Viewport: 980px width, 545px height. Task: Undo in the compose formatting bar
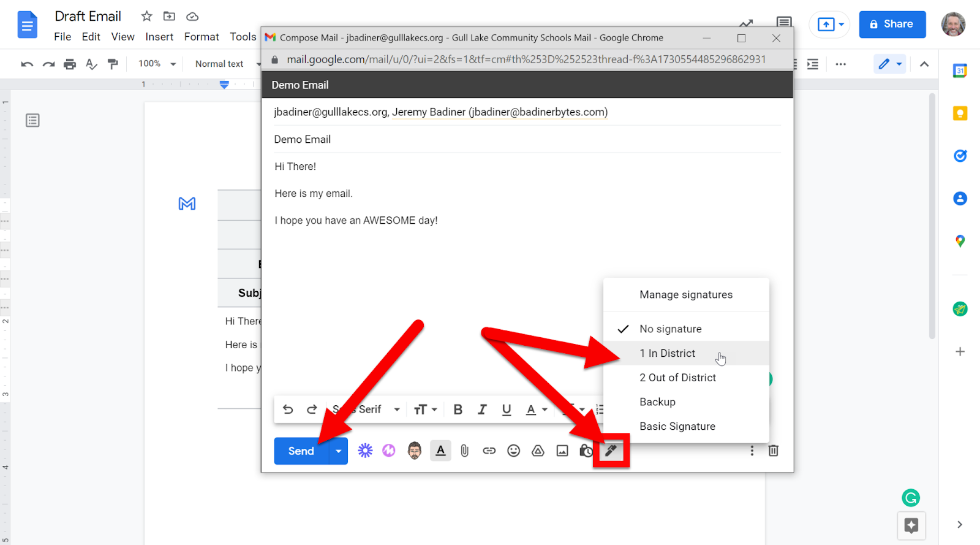[288, 410]
